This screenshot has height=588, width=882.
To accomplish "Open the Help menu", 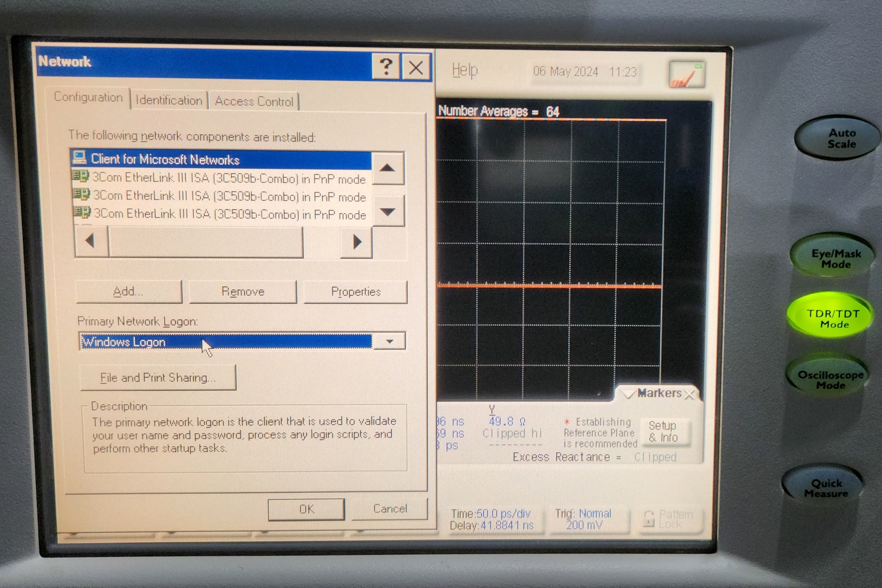I will (464, 71).
